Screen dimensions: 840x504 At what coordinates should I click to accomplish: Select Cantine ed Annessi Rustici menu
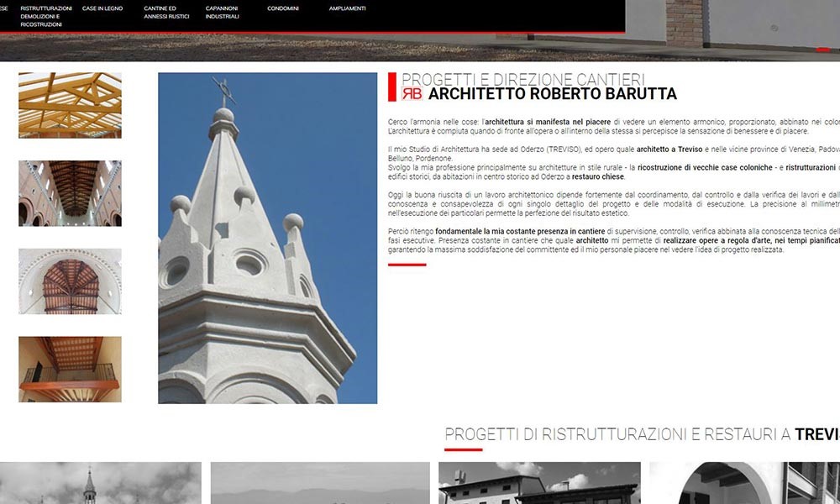[166, 13]
